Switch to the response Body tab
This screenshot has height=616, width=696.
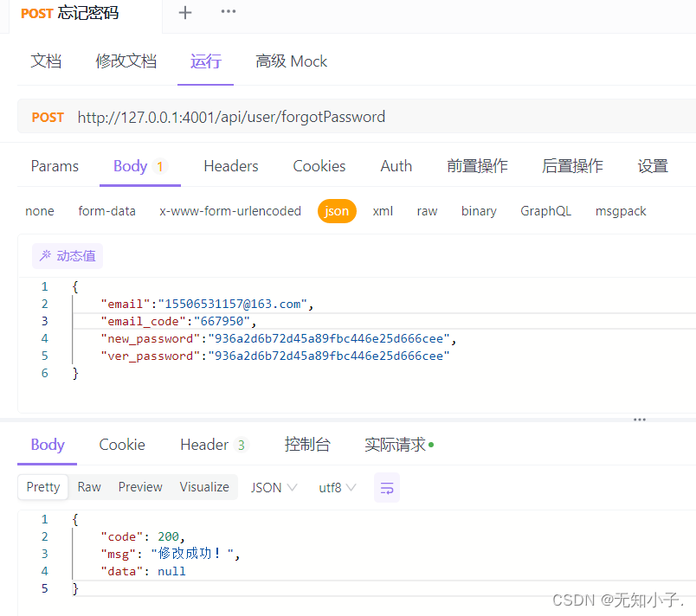tap(48, 445)
